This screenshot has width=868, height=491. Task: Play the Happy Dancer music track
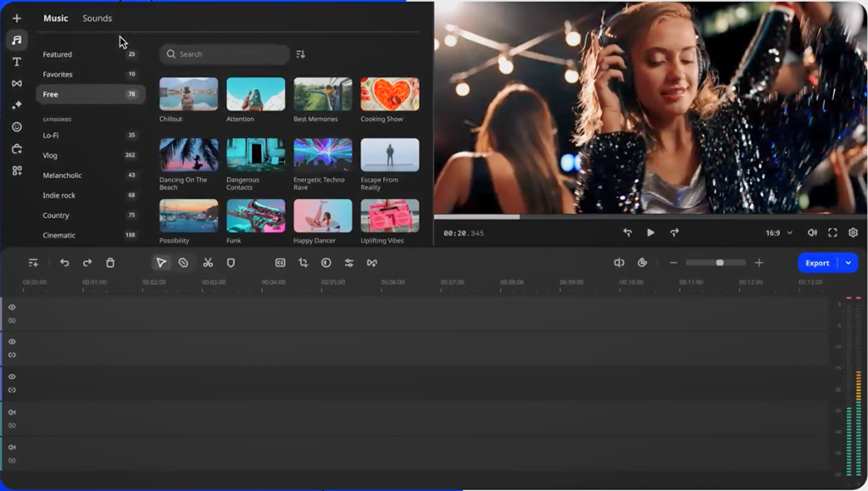coord(322,215)
